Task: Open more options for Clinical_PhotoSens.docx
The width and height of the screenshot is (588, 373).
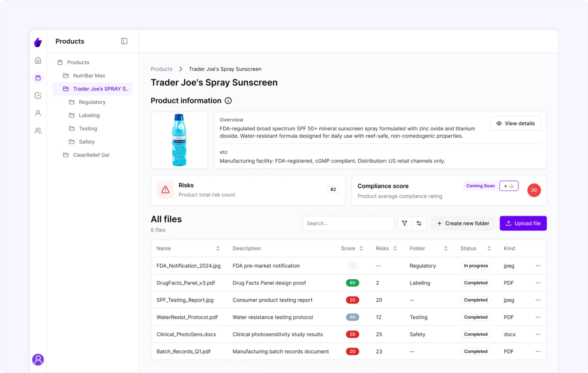Action: 538,334
